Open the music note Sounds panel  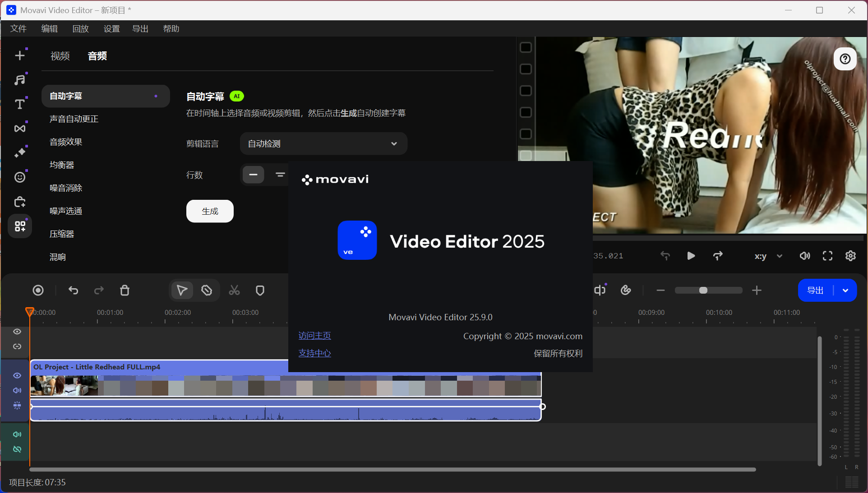(20, 80)
